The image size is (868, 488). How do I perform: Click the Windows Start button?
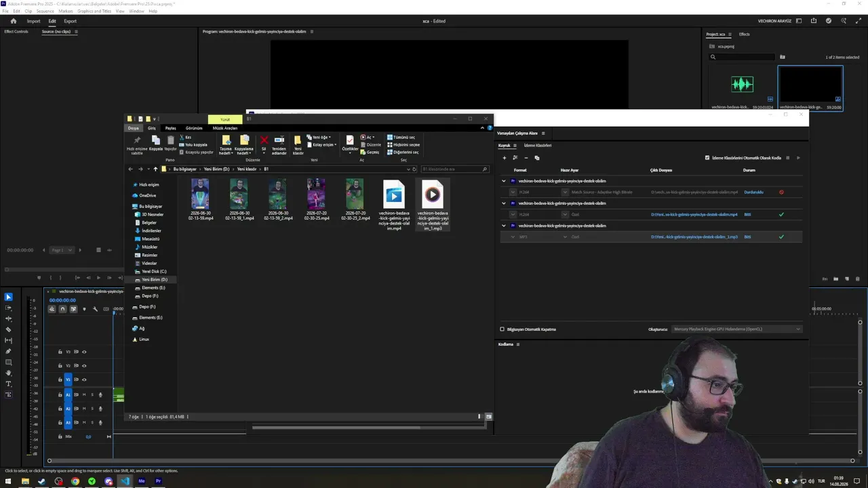(x=8, y=481)
